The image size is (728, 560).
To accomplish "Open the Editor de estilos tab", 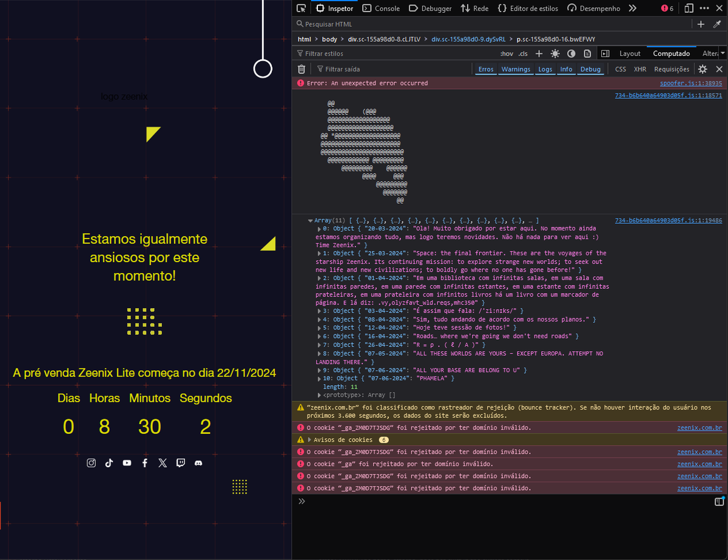I will tap(527, 8).
